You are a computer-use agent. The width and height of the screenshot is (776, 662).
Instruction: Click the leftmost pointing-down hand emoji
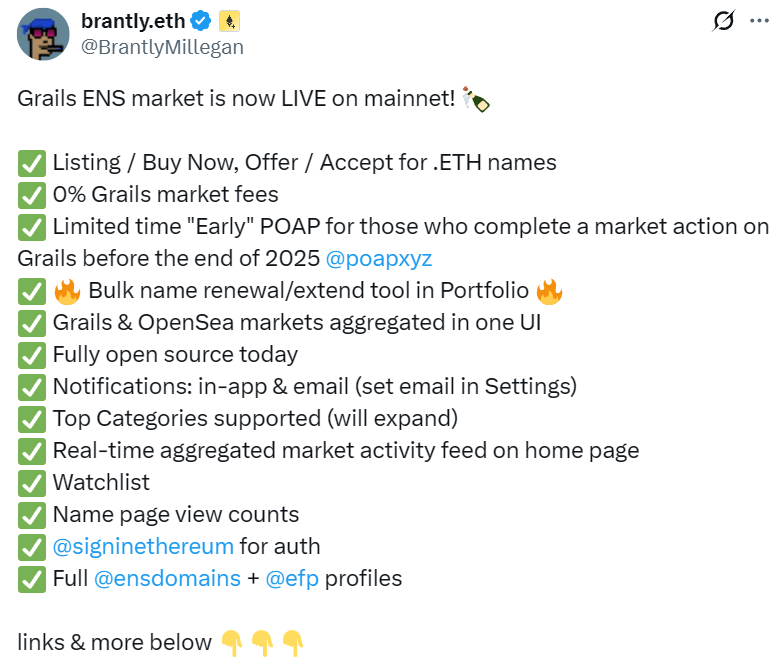point(232,642)
